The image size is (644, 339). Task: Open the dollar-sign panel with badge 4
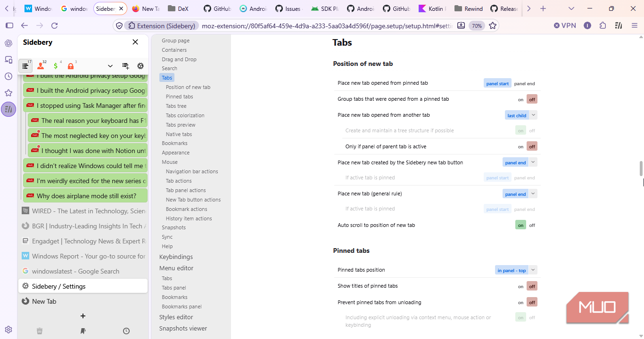click(x=56, y=66)
